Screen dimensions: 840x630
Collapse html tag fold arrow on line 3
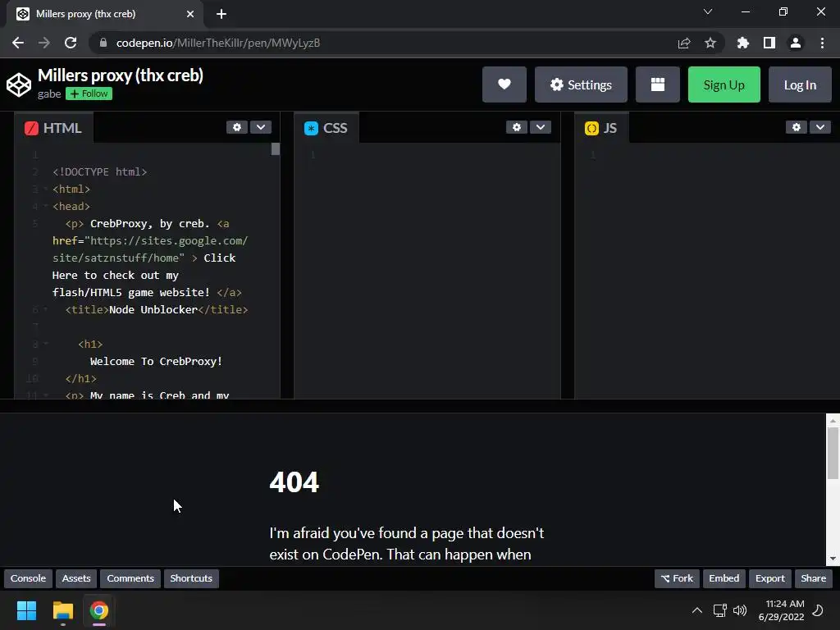46,189
